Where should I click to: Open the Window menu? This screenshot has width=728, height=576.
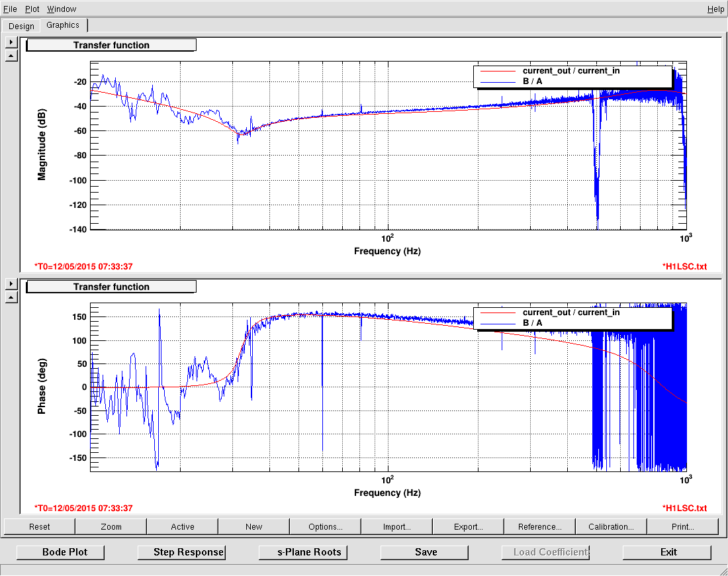pyautogui.click(x=62, y=9)
